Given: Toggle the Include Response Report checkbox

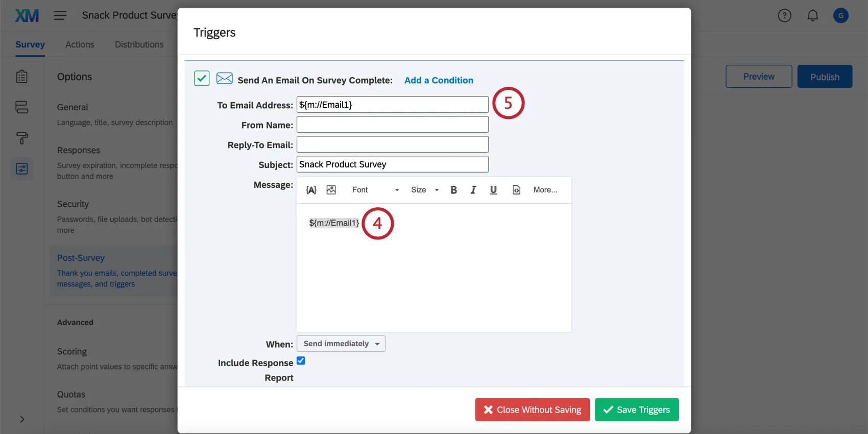Looking at the screenshot, I should click(x=301, y=360).
